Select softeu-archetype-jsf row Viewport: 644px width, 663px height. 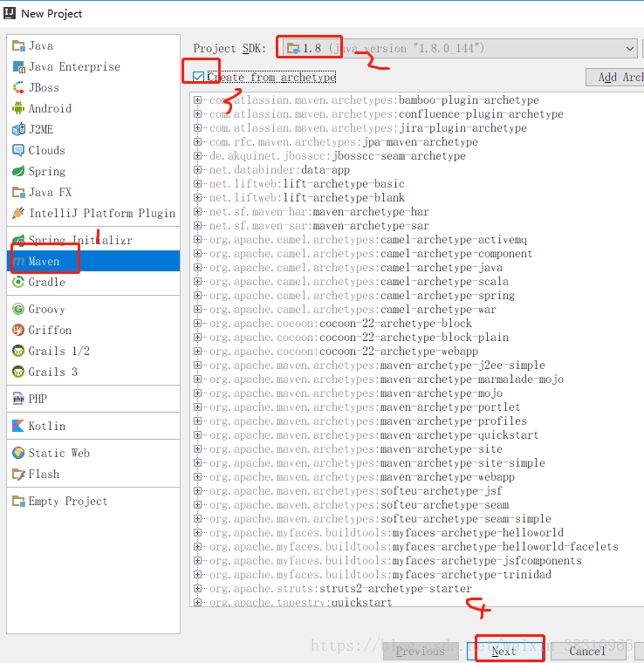coord(356,490)
